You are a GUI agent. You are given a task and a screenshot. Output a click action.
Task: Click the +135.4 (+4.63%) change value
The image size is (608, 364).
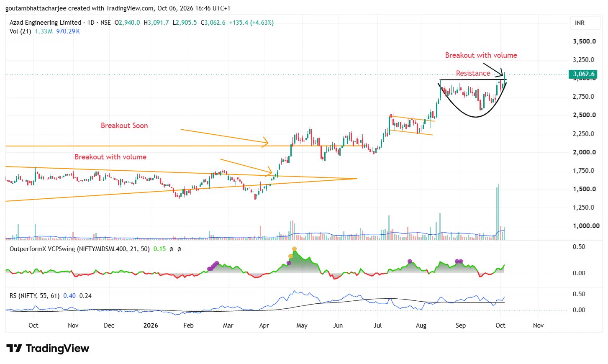tap(251, 23)
